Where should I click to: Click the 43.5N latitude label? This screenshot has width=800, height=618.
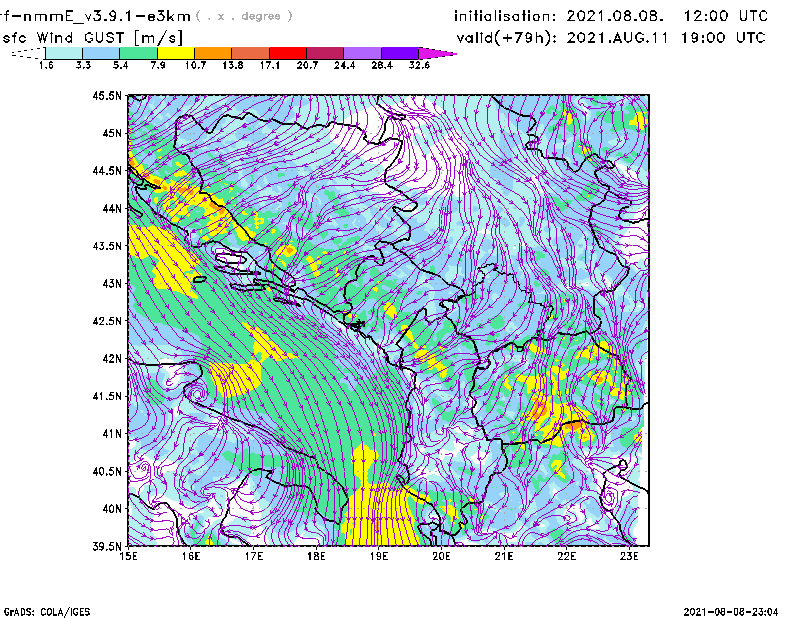pyautogui.click(x=108, y=246)
